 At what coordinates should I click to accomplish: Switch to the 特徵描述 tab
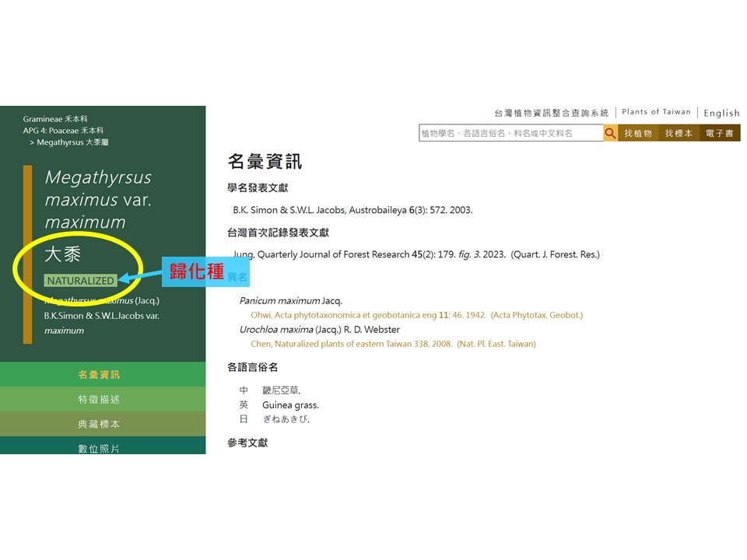99,399
